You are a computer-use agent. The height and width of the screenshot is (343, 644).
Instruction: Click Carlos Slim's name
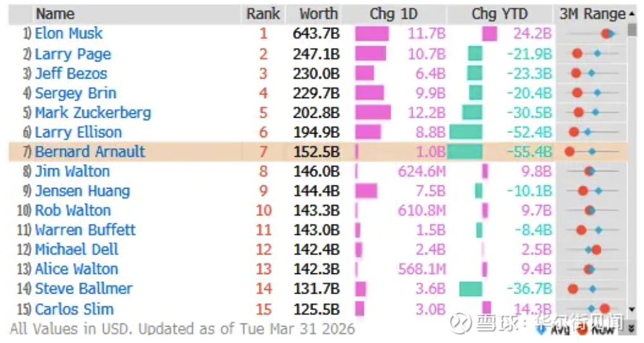(x=74, y=309)
